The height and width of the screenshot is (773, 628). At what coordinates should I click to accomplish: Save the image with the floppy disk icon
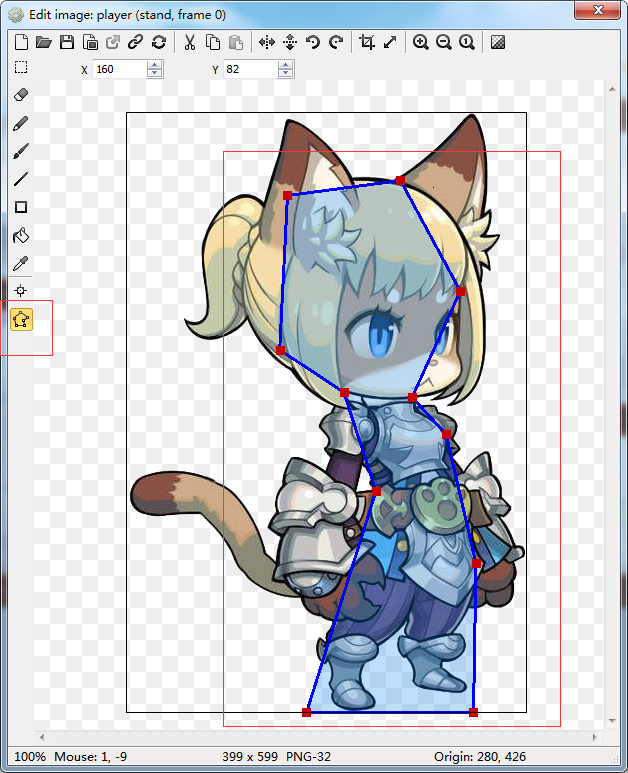tap(67, 42)
